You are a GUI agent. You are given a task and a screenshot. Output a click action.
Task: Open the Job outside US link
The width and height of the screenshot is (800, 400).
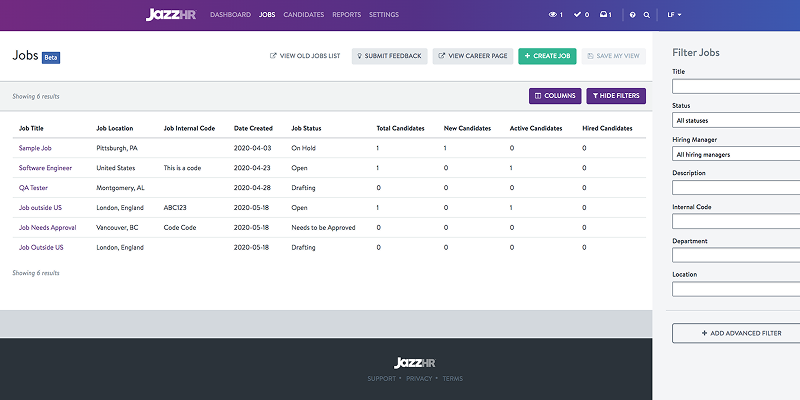point(40,208)
